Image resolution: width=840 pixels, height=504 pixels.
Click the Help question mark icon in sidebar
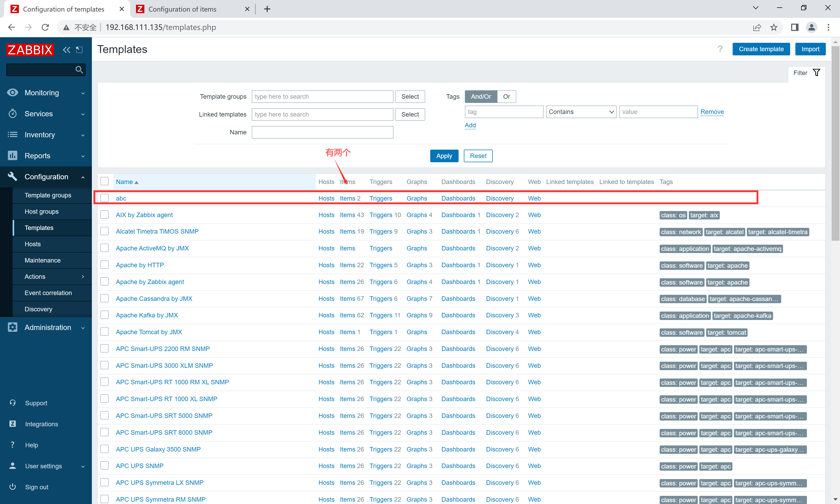13,445
